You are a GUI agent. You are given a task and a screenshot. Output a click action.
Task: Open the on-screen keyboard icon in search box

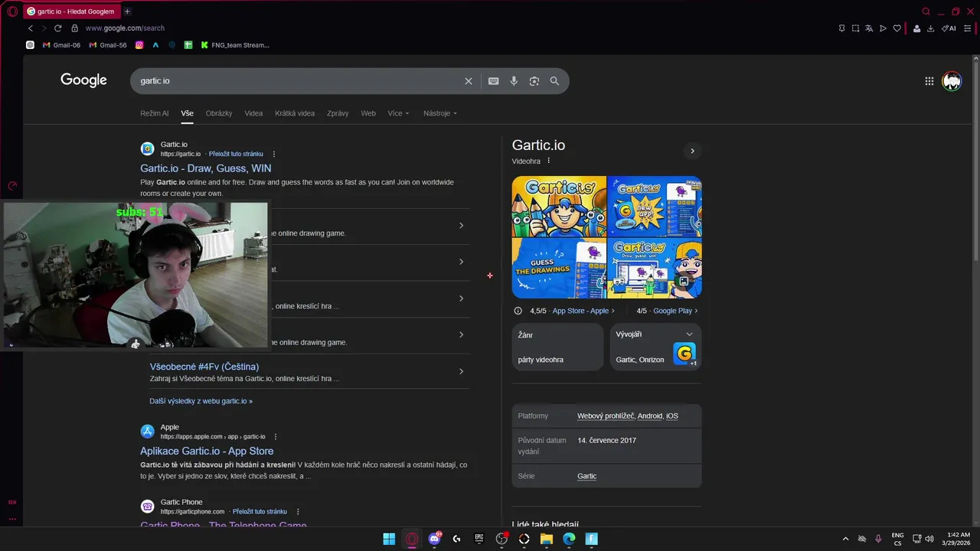coord(494,81)
